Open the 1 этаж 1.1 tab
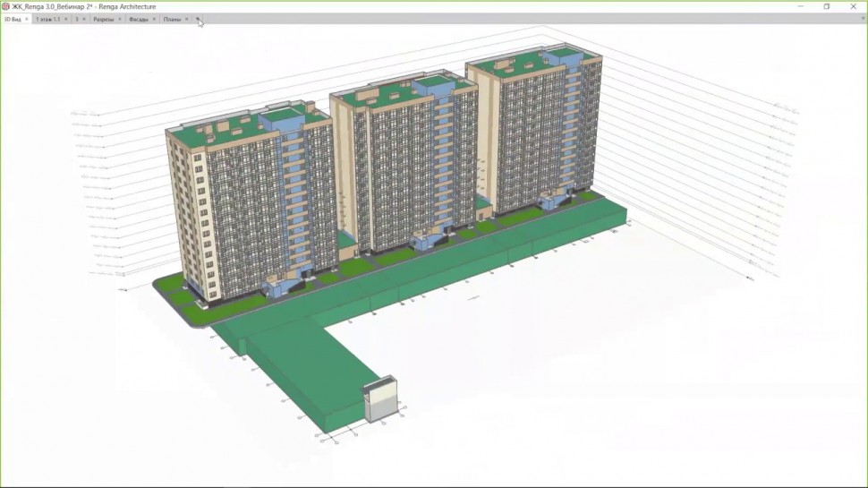This screenshot has height=488, width=868. coord(47,19)
